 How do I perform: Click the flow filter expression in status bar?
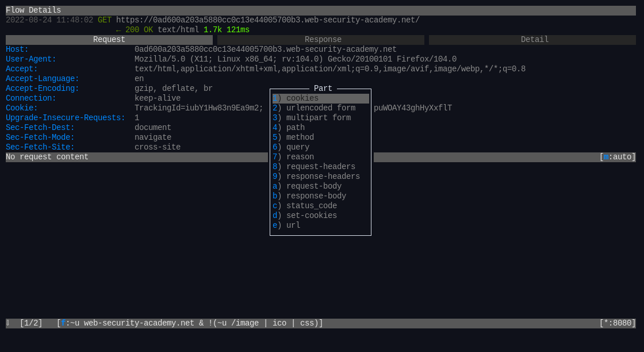[x=190, y=323]
